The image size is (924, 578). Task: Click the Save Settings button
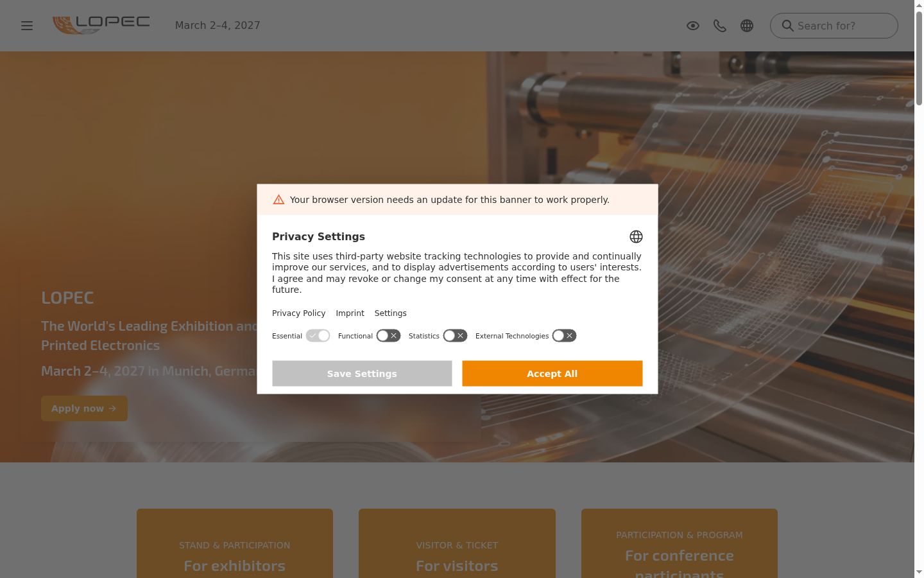point(362,374)
